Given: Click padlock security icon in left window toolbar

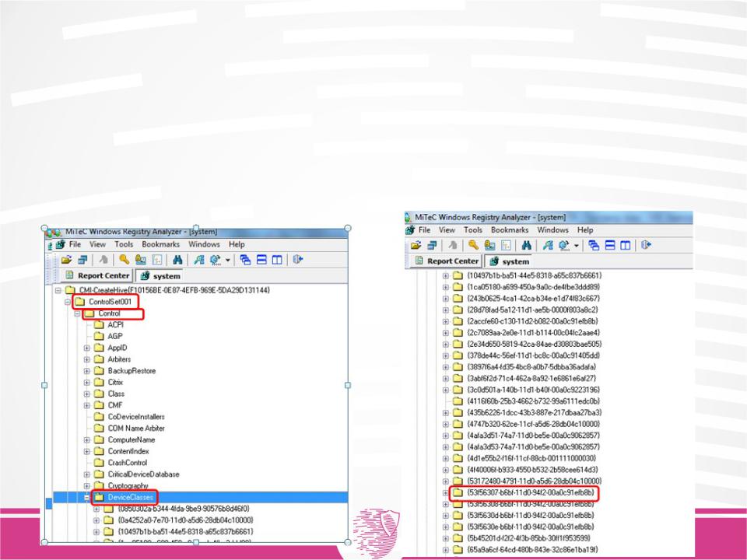Looking at the screenshot, I should 141,260.
